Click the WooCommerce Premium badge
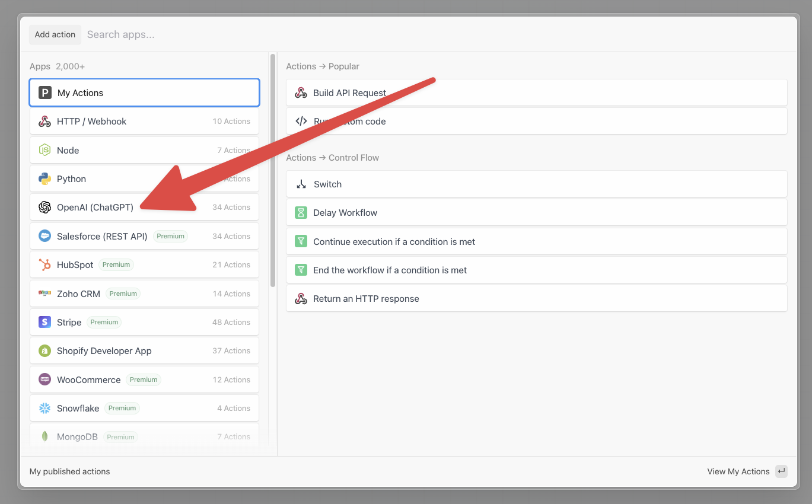812x504 pixels. click(x=144, y=379)
